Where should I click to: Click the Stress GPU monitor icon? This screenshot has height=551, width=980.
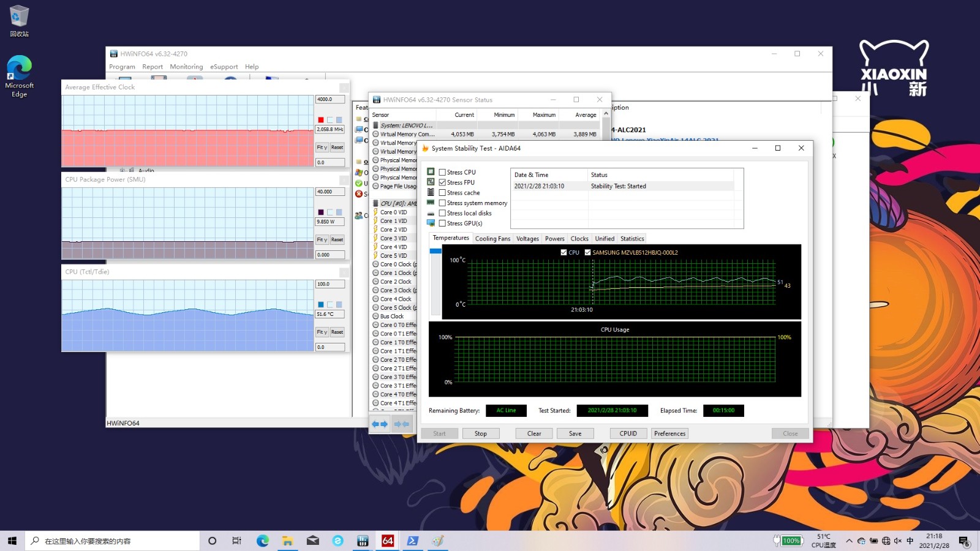pyautogui.click(x=431, y=223)
